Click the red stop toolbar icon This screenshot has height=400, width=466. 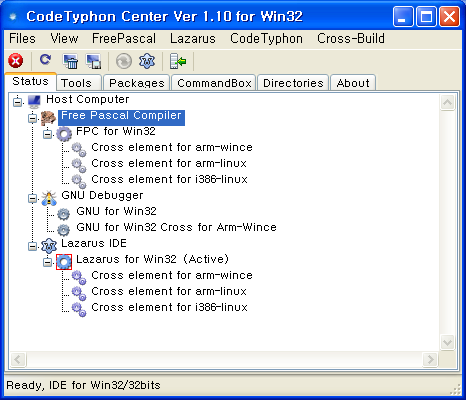click(16, 61)
